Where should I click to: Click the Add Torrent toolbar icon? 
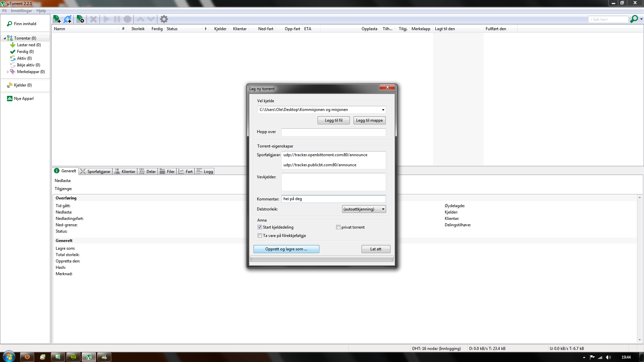point(57,19)
